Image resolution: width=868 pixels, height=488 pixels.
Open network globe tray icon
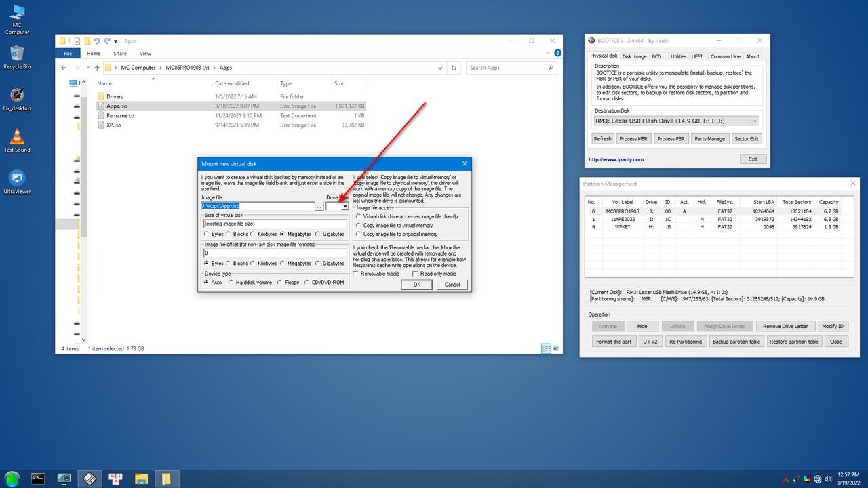(818, 479)
